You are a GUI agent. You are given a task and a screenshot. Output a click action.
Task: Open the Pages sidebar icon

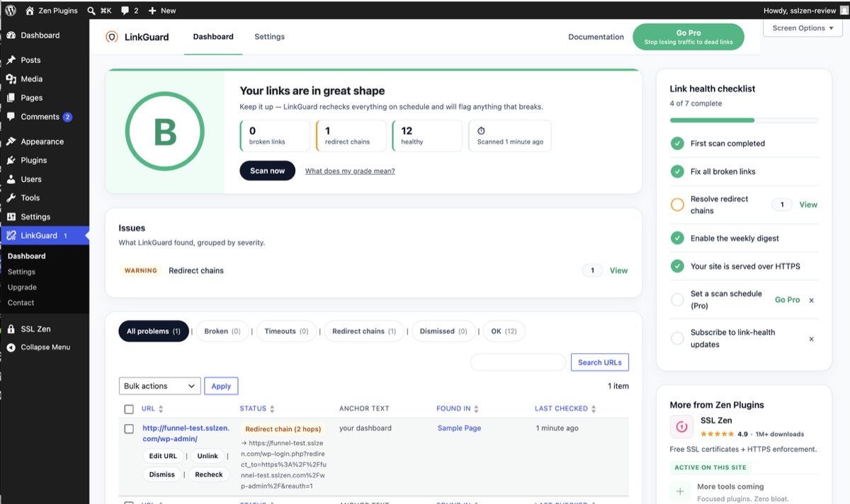11,98
